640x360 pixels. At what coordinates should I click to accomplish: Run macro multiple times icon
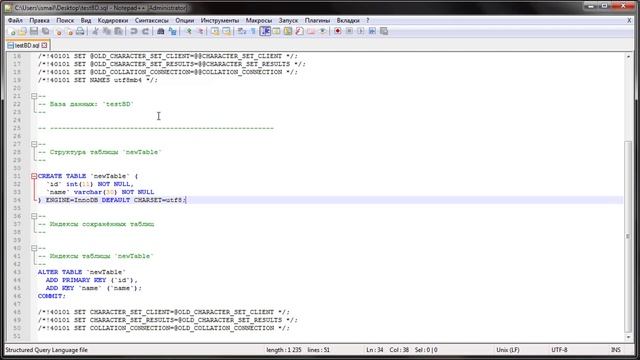point(372,31)
